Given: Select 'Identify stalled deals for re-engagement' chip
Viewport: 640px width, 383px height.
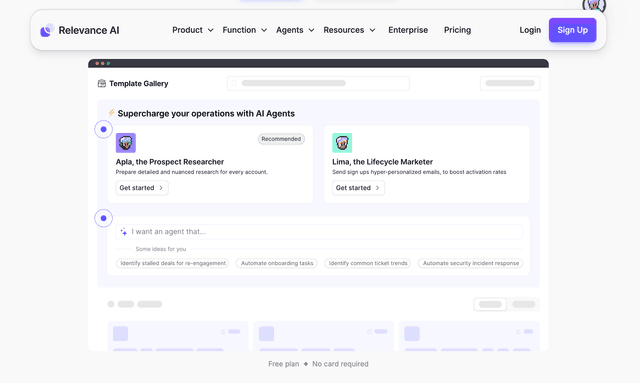Looking at the screenshot, I should click(x=173, y=263).
